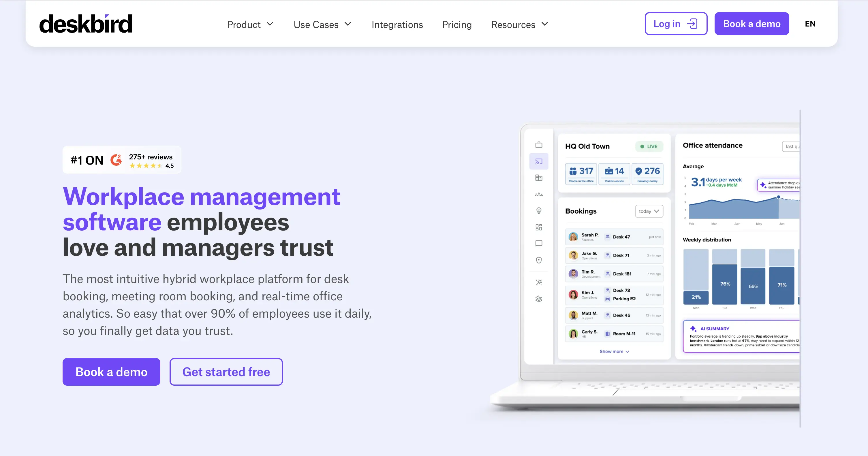This screenshot has height=456, width=868.
Task: Expand the Use Cases menu
Action: tap(322, 24)
